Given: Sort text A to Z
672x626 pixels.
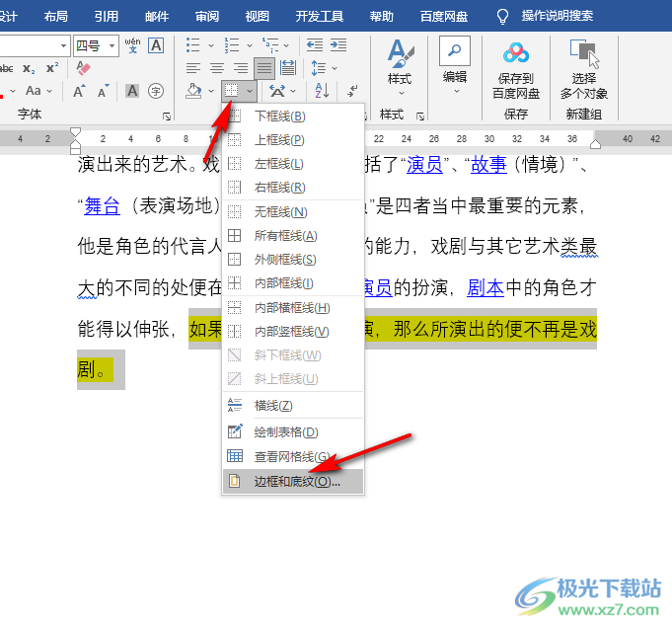Looking at the screenshot, I should [x=323, y=91].
